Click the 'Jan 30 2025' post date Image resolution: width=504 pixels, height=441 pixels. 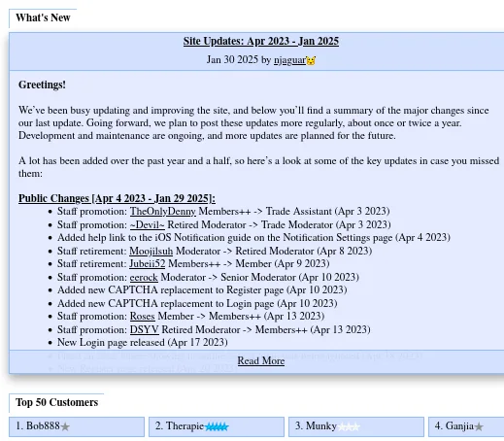(x=232, y=60)
